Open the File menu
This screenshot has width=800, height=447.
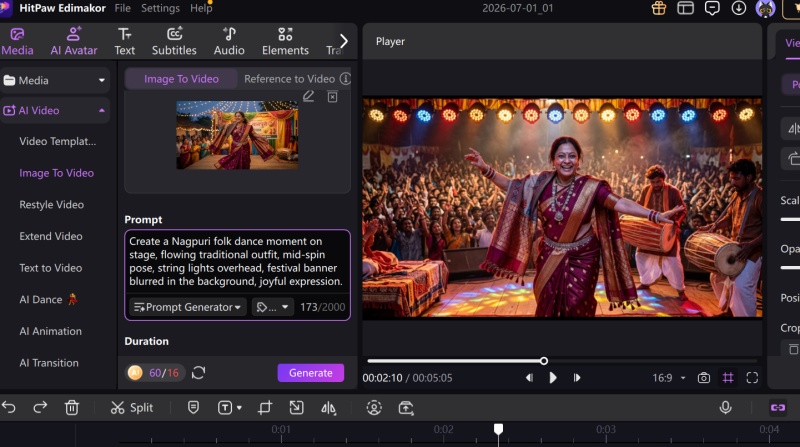(x=122, y=8)
